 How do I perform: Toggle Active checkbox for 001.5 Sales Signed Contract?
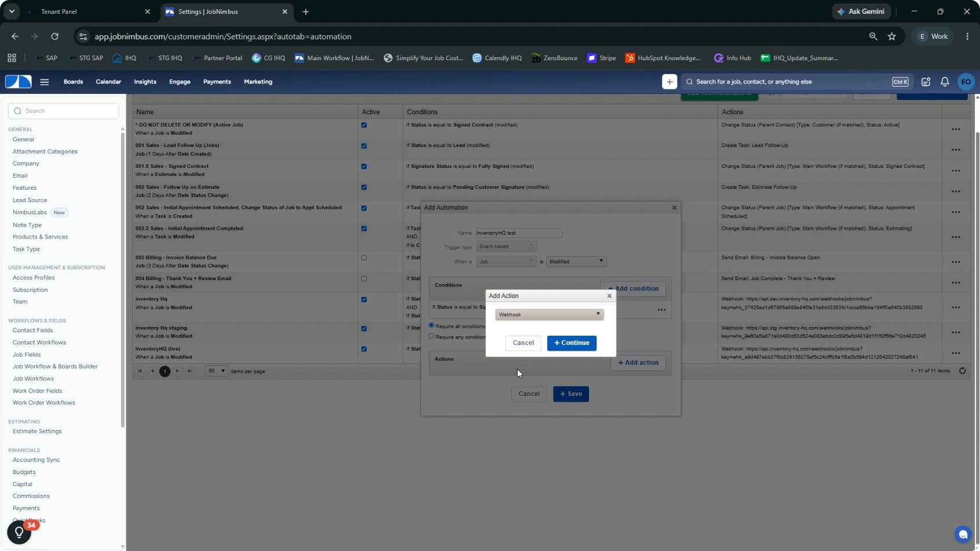point(364,167)
